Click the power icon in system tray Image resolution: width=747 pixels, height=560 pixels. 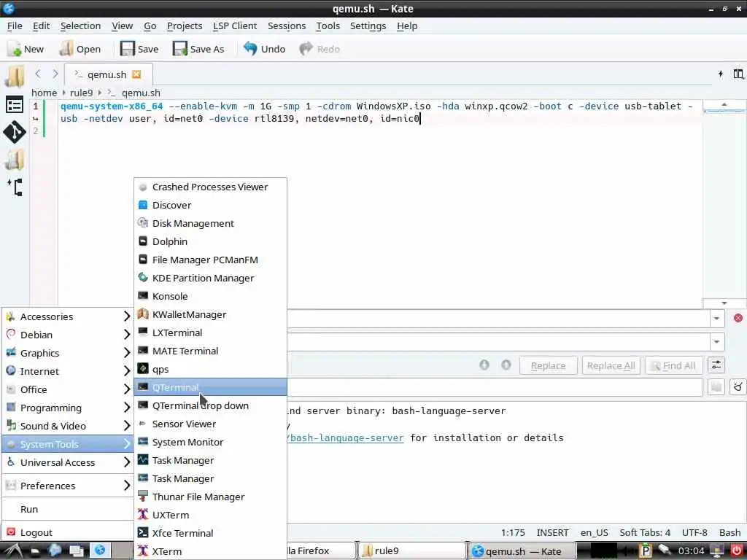point(737,551)
